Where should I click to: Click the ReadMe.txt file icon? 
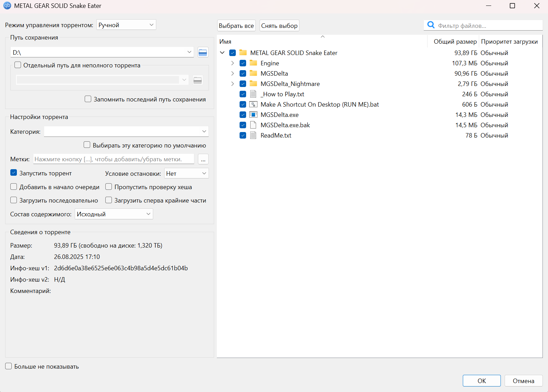253,135
